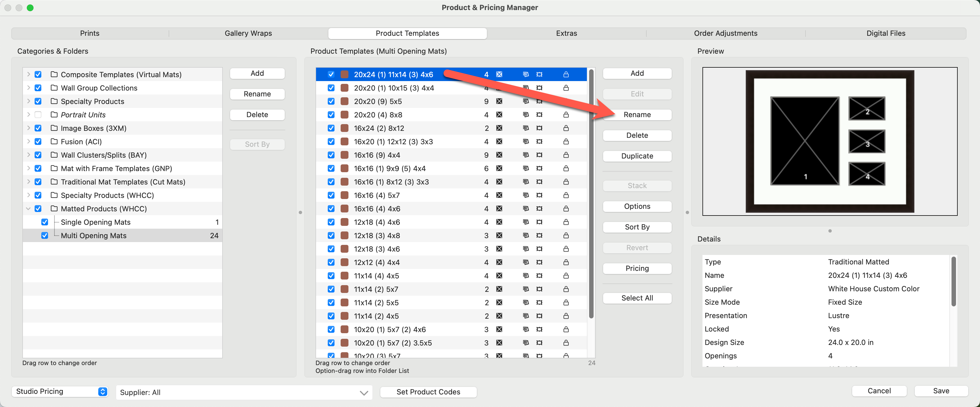Open the Digital Files tab
The height and width of the screenshot is (407, 980).
pyautogui.click(x=885, y=33)
